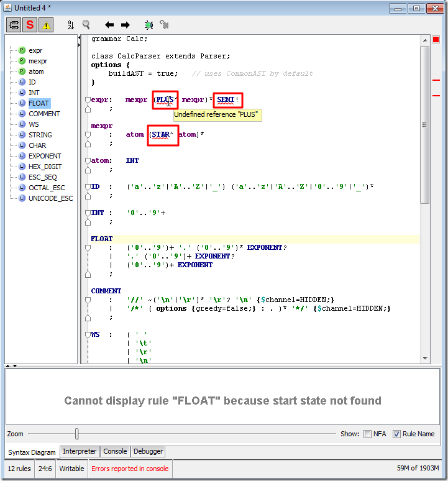Collapse the INT rule fold marker
This screenshot has width=448, height=481.
tap(88, 213)
